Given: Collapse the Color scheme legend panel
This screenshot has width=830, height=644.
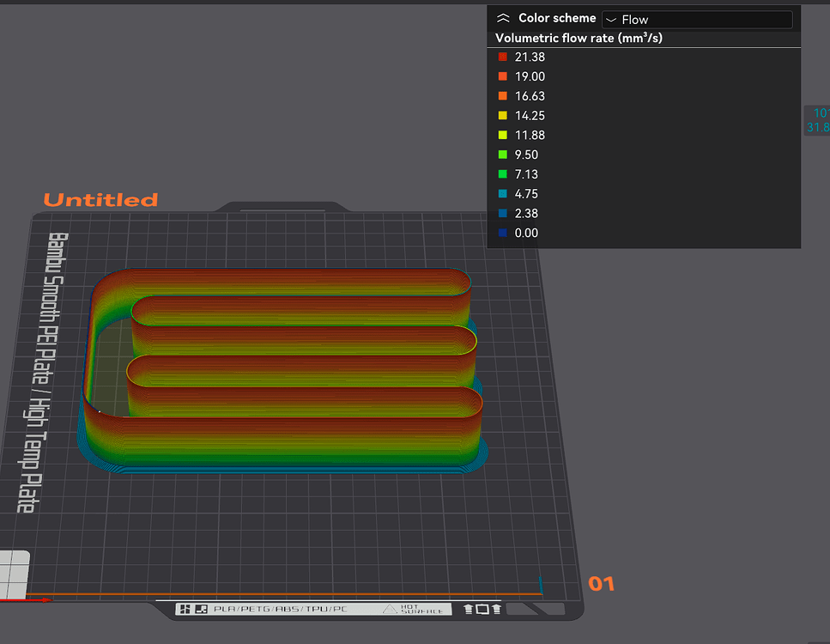Looking at the screenshot, I should [x=503, y=18].
